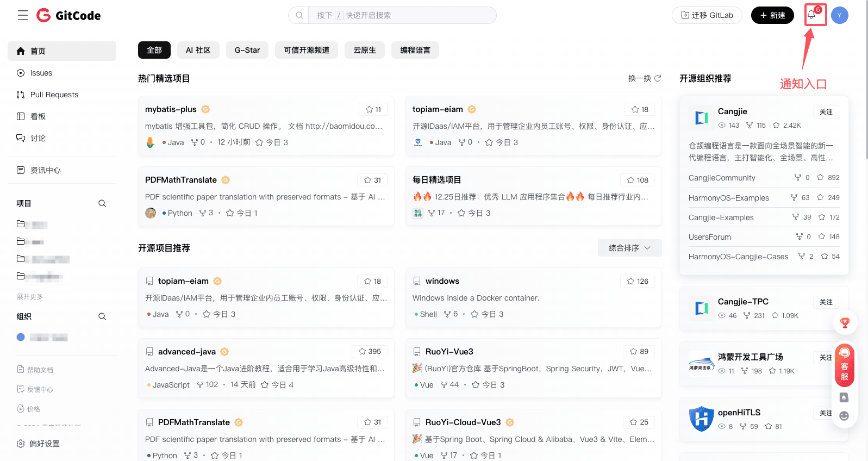Open the 新建 create menu
This screenshot has width=868, height=461.
772,15
